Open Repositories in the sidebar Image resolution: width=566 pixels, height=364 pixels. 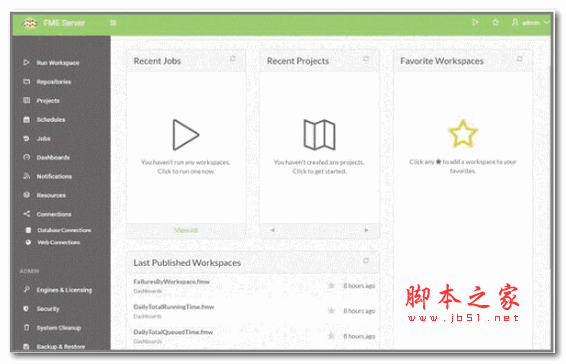pyautogui.click(x=54, y=82)
